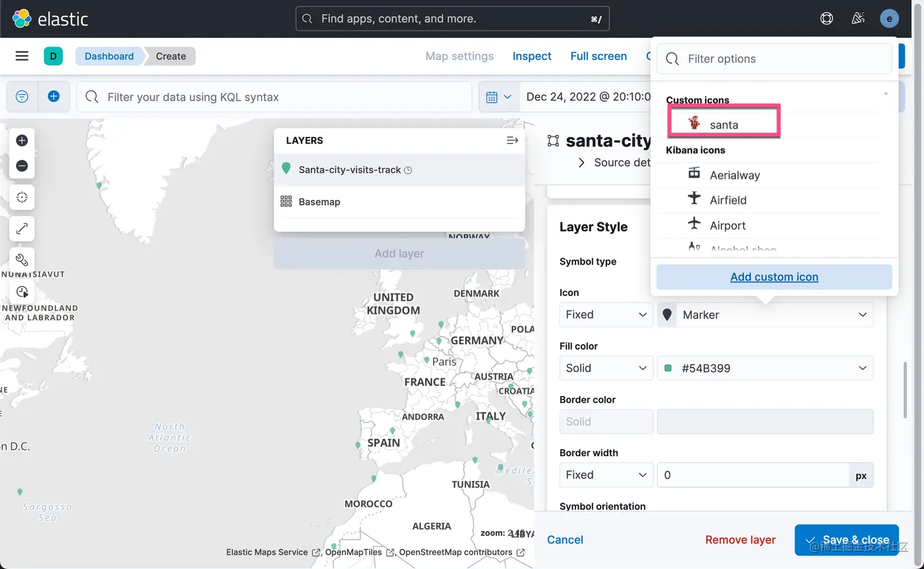The height and width of the screenshot is (569, 924).
Task: Open the user avatar menu
Action: (889, 18)
